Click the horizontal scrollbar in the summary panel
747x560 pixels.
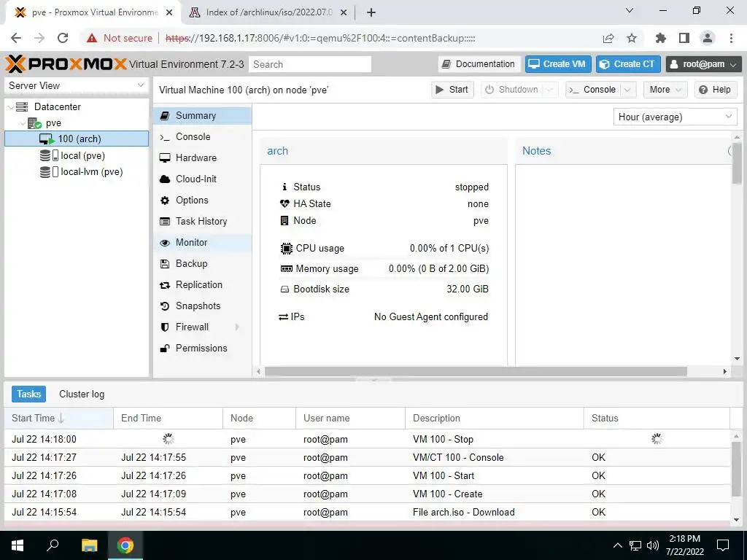pyautogui.click(x=476, y=371)
